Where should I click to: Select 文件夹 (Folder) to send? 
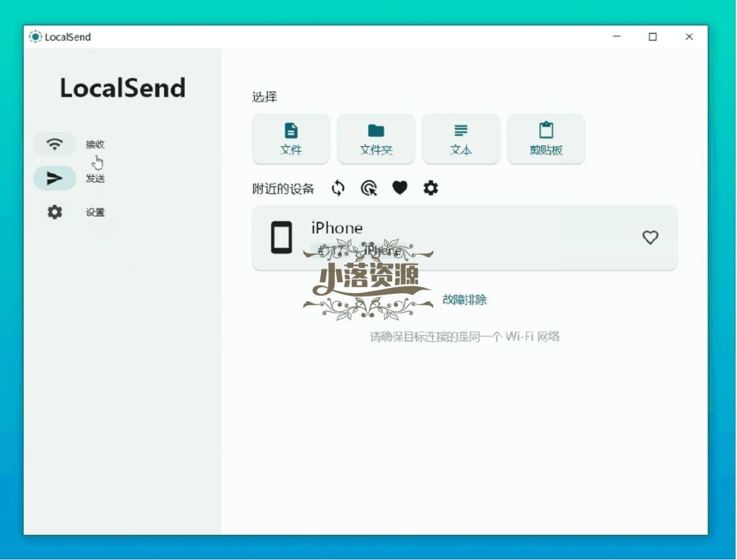(376, 139)
